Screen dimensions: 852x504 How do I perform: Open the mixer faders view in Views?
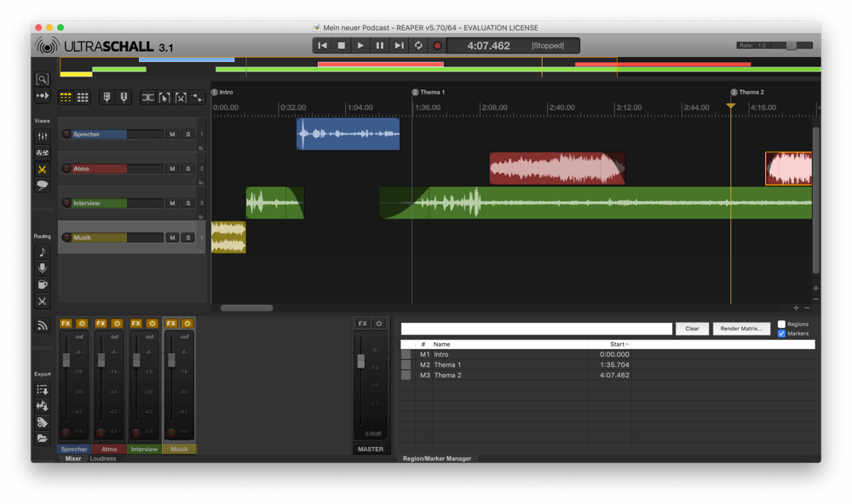[42, 136]
